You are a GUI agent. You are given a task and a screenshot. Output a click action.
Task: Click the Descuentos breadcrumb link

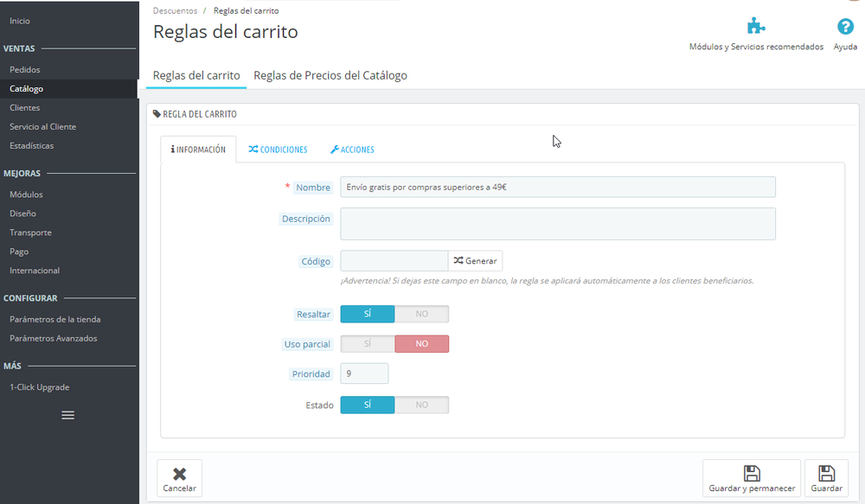175,10
